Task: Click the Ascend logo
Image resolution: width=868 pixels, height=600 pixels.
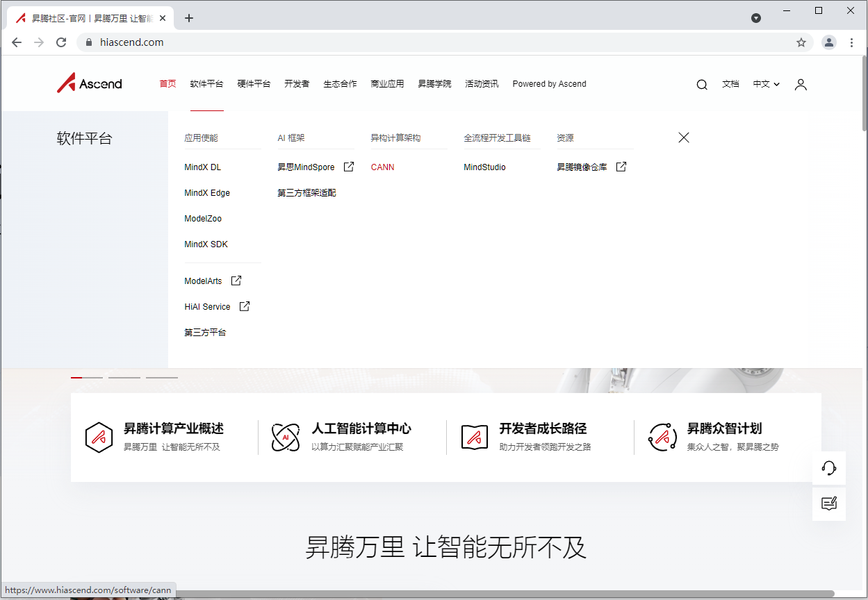Action: pyautogui.click(x=90, y=83)
